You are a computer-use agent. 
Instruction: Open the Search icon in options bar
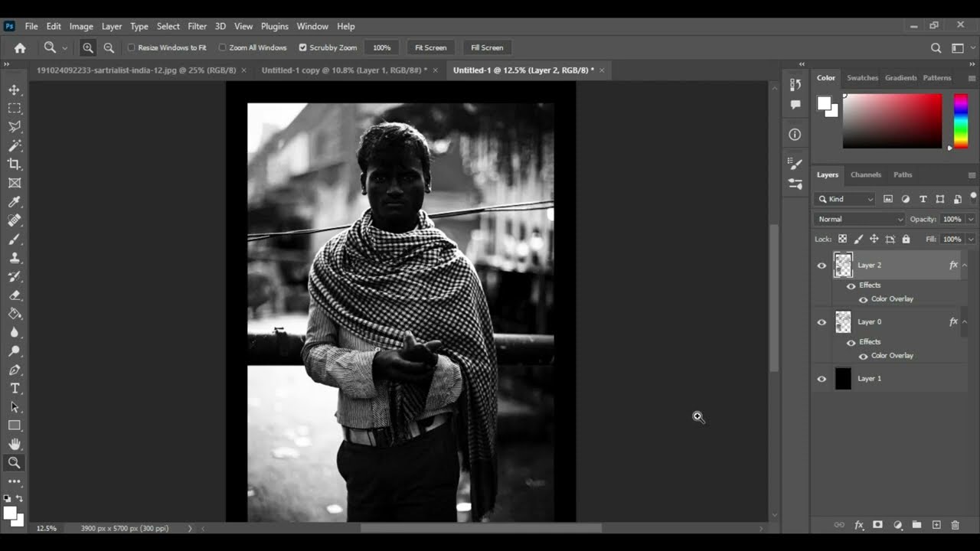(x=936, y=47)
